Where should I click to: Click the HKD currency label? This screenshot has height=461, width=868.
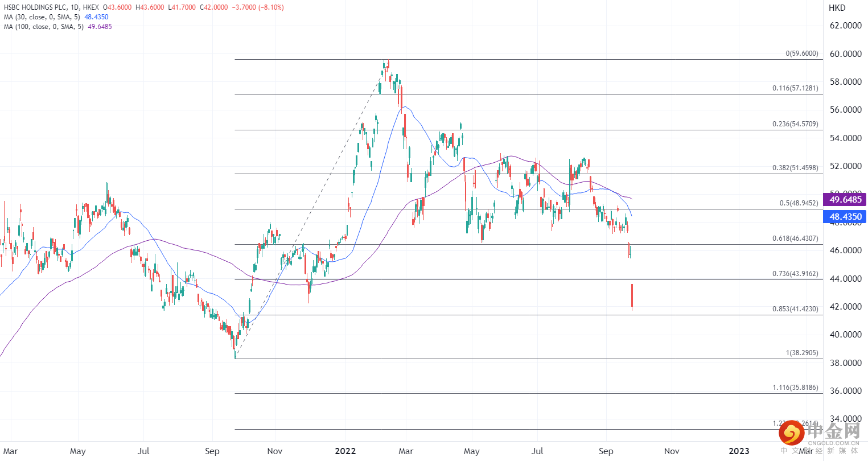pos(837,8)
